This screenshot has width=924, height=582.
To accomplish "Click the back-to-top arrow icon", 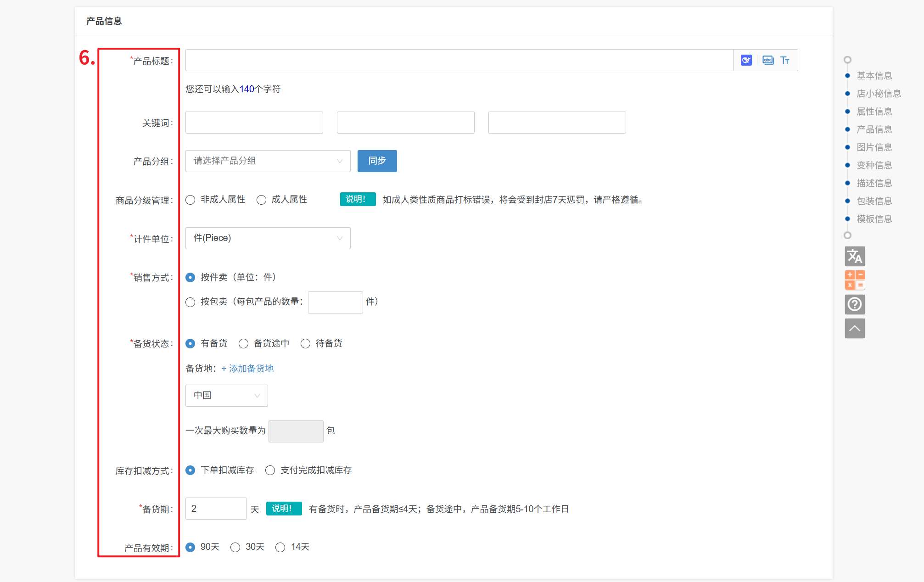I will pos(854,328).
